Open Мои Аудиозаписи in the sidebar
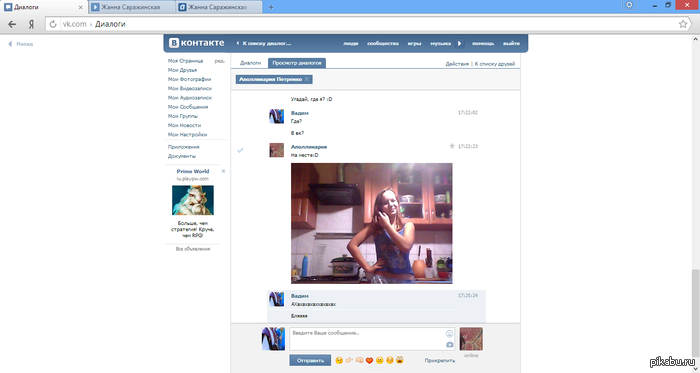Image resolution: width=700 pixels, height=373 pixels. 190,97
